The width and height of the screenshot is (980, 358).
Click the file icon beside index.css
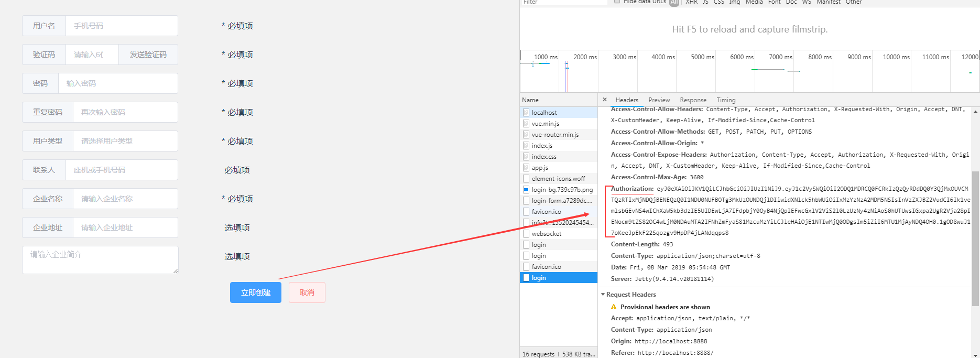click(526, 157)
